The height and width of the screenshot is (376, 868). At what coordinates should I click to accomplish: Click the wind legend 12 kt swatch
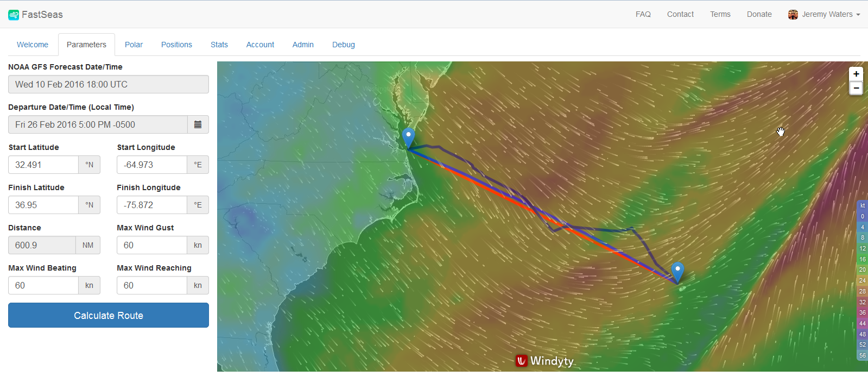pos(863,248)
